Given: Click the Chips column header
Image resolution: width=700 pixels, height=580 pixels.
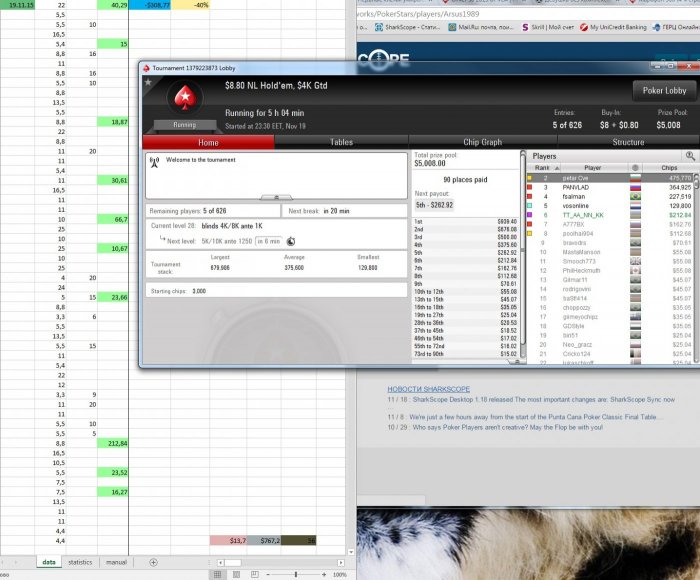Looking at the screenshot, I should 669,168.
